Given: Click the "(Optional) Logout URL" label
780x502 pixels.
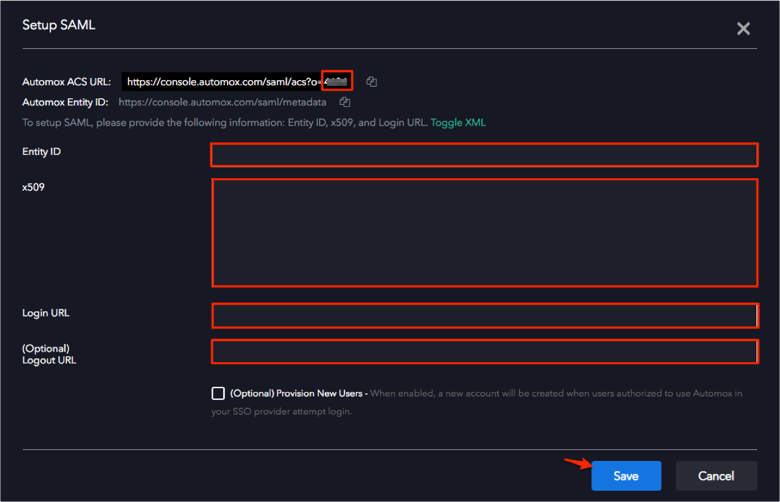Looking at the screenshot, I should coord(49,354).
